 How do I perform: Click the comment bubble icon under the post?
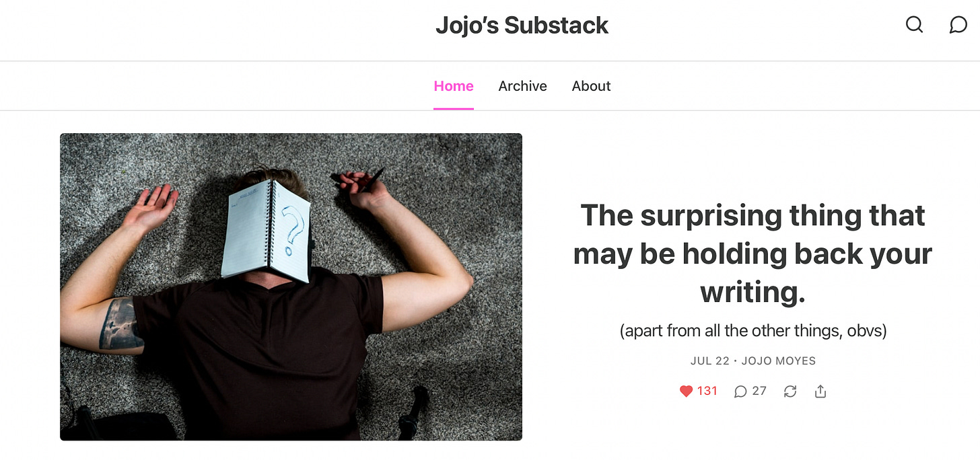click(x=740, y=391)
